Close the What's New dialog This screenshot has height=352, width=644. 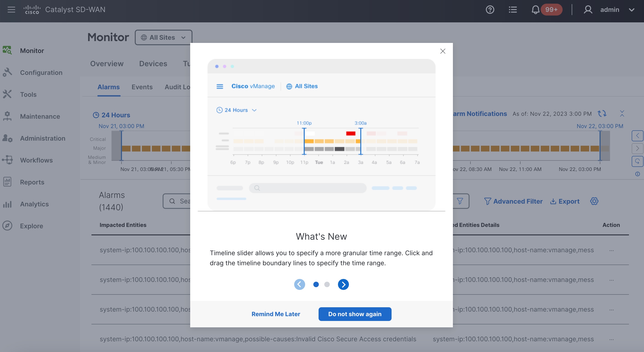[x=443, y=51]
